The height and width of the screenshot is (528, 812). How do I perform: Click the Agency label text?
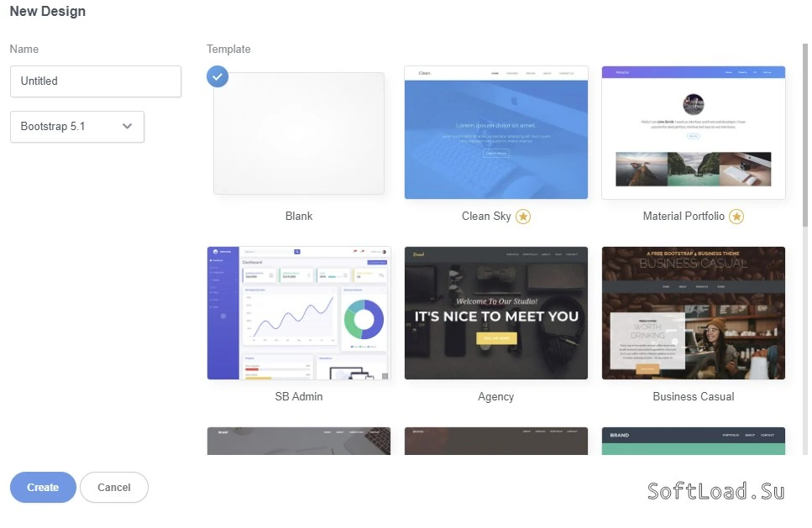[496, 397]
